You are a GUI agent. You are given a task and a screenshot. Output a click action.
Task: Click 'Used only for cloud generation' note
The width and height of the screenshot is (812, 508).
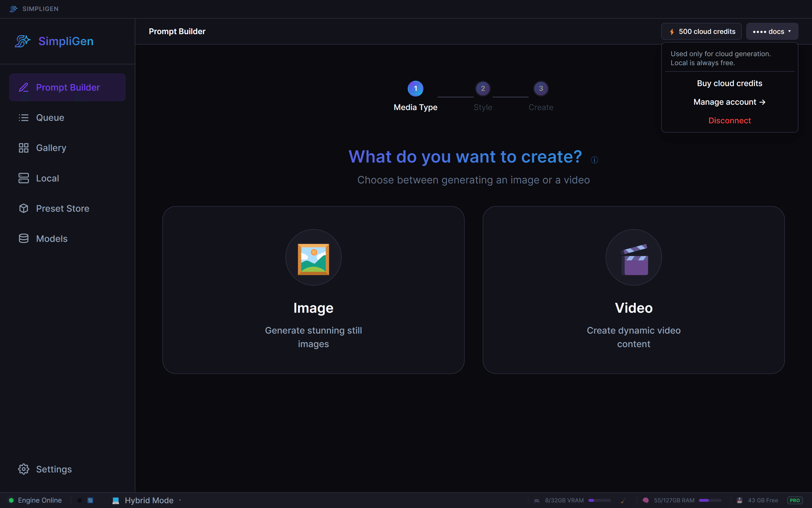[x=720, y=58]
